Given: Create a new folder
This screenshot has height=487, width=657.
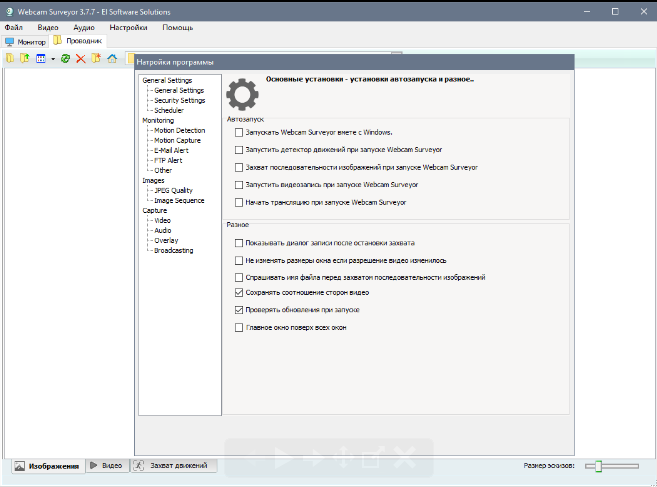Looking at the screenshot, I should [x=96, y=59].
